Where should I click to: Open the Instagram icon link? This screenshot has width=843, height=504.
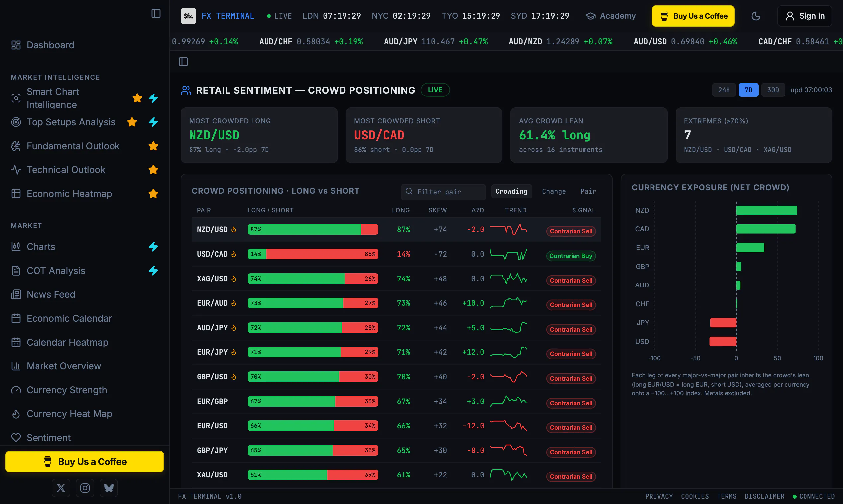point(85,488)
